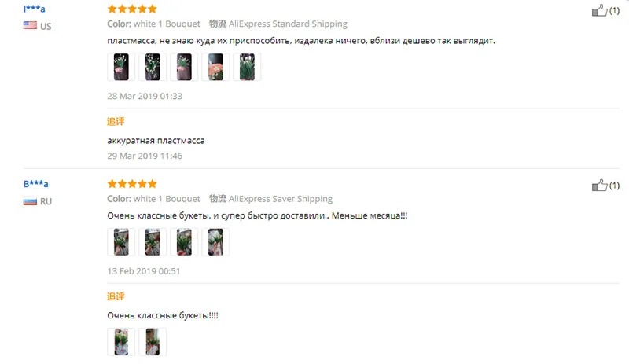Open fourth photo with hand in l***a's review

click(215, 67)
